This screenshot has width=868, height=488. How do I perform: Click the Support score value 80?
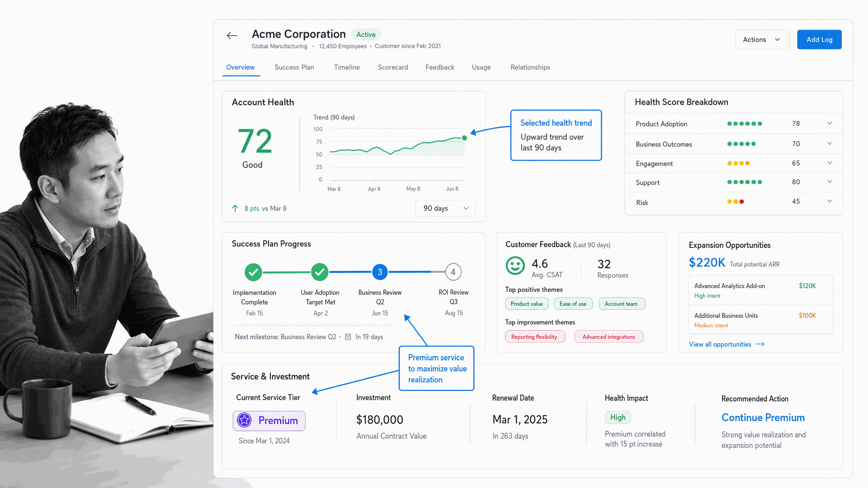(796, 182)
